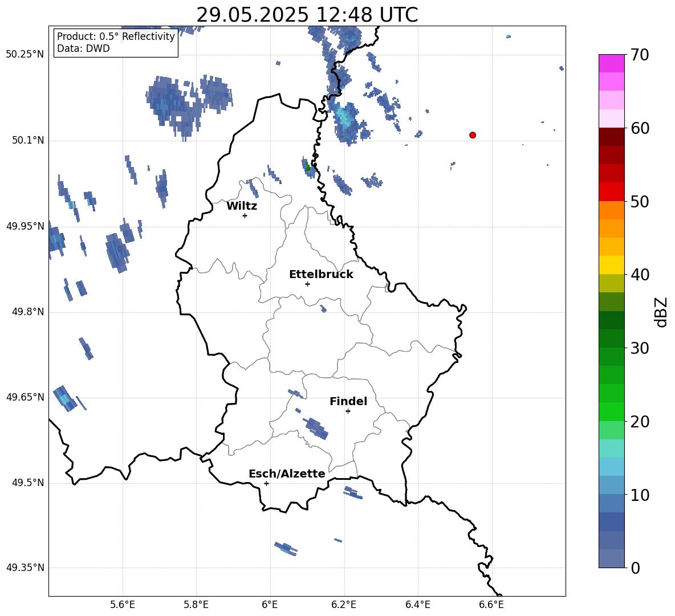Click the green radar echo on northeastern border
Viewport: 675px width, 616px height.
point(307,167)
